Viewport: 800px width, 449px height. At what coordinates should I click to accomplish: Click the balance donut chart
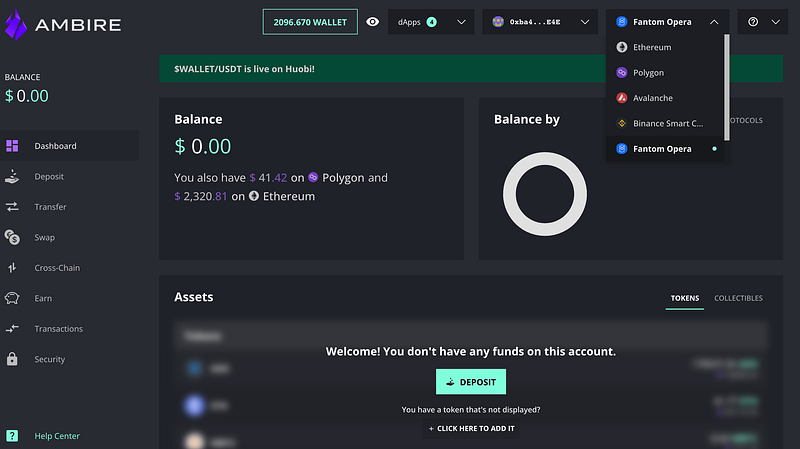click(545, 194)
